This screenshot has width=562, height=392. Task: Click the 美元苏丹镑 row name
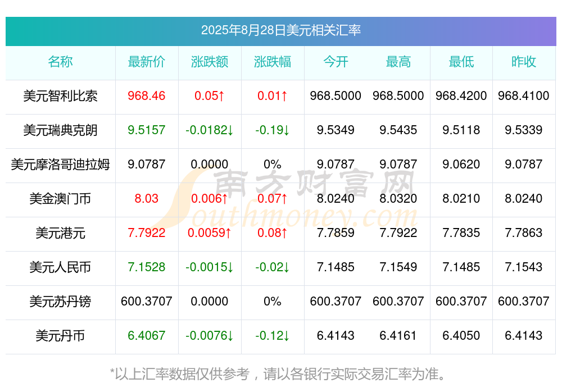[60, 302]
